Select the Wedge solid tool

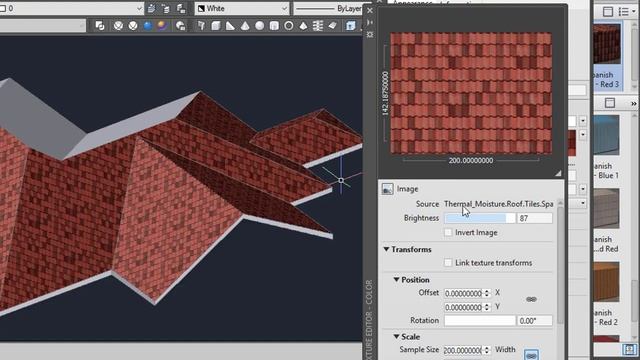point(230,26)
